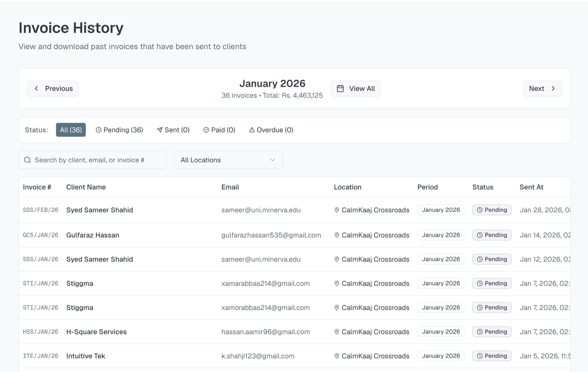Filter by Overdue (0) status
The width and height of the screenshot is (588, 372).
[x=271, y=130]
